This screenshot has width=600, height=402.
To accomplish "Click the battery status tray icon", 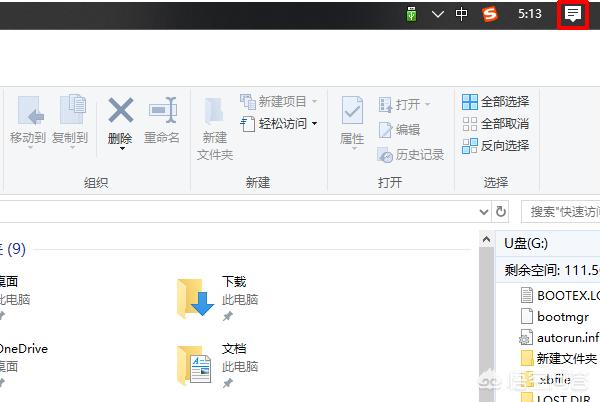I will (412, 14).
